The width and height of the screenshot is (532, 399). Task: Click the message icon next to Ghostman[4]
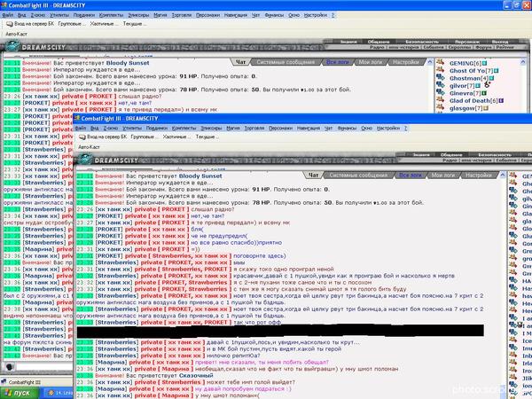441,77
